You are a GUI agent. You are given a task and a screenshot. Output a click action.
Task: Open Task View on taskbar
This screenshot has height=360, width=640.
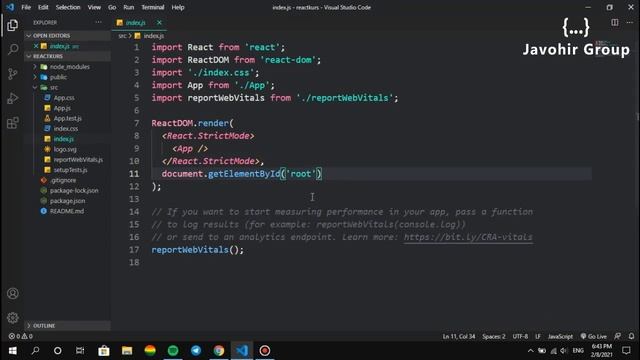tap(80, 351)
